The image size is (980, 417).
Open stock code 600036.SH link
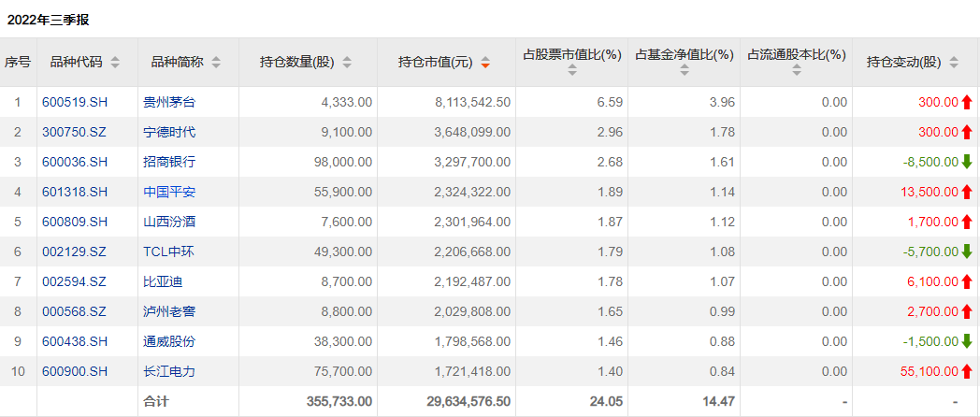pyautogui.click(x=75, y=163)
